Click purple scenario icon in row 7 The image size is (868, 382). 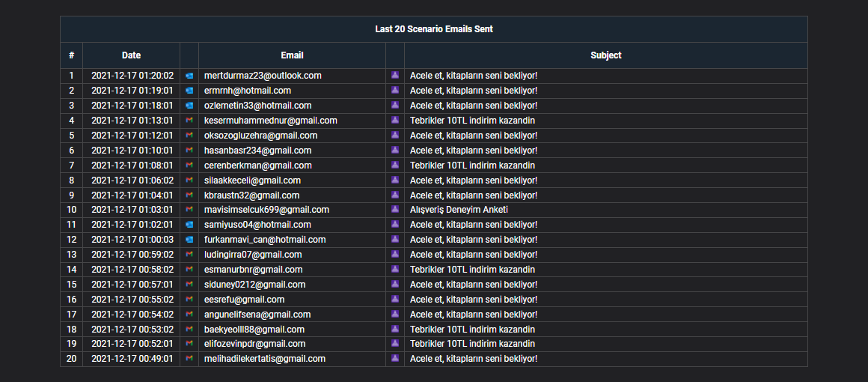pyautogui.click(x=394, y=165)
